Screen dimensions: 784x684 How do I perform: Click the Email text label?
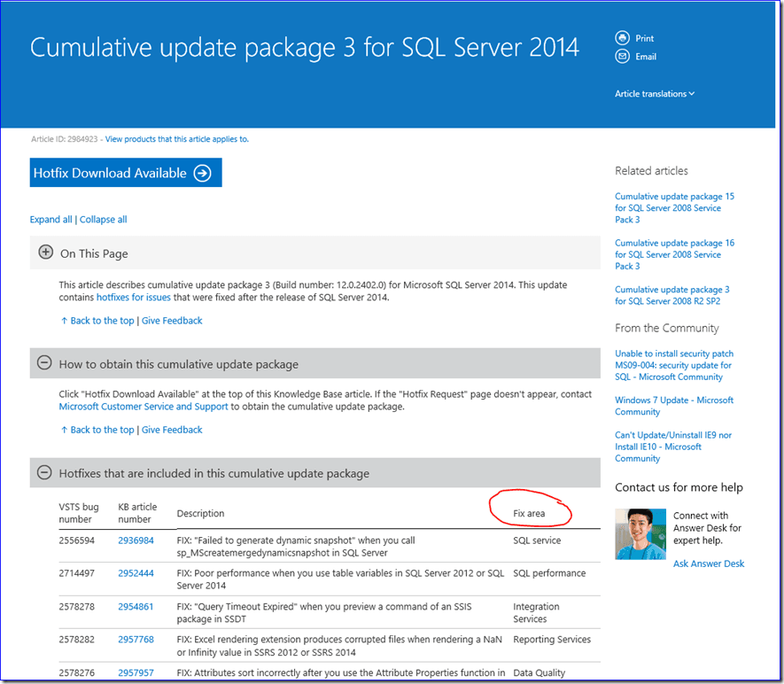coord(646,57)
